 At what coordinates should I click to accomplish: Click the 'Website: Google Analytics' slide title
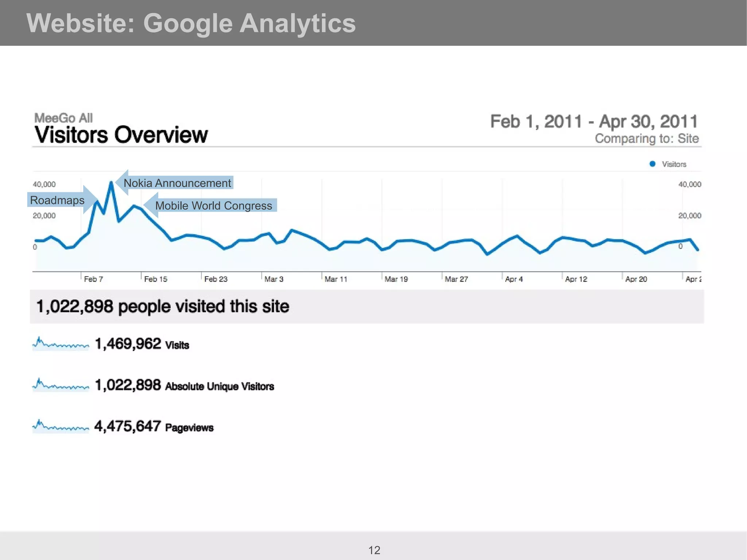[x=191, y=23]
